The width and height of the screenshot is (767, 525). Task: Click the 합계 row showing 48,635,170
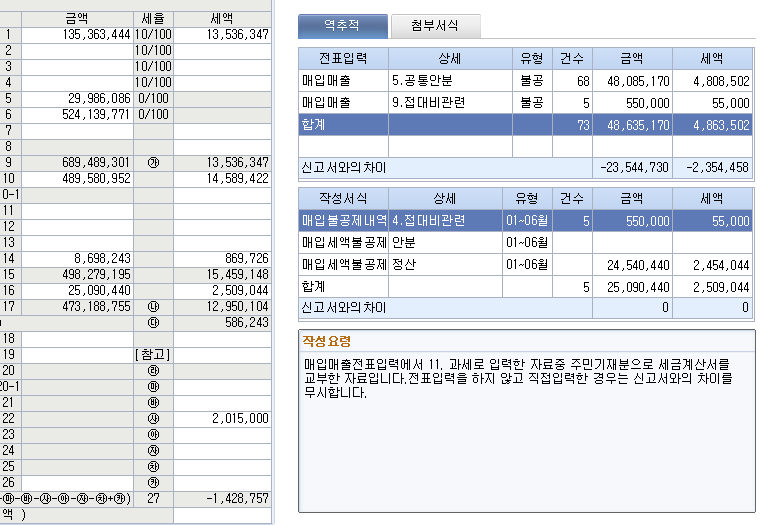[525, 125]
